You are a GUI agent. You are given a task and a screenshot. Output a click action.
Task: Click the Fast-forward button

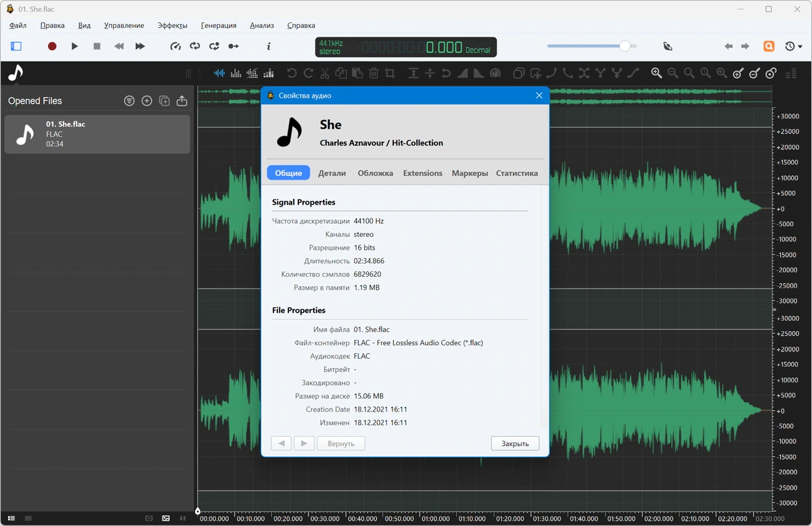coord(140,46)
